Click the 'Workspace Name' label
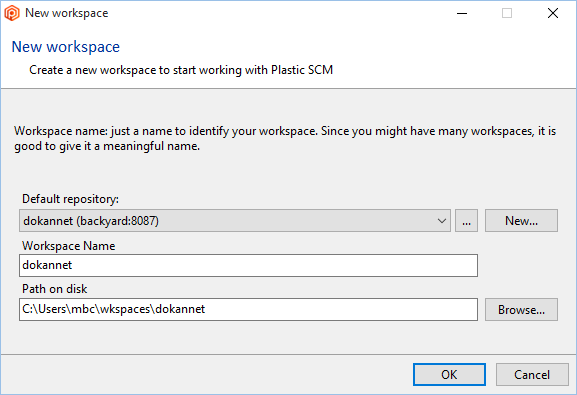This screenshot has width=577, height=395. point(69,246)
